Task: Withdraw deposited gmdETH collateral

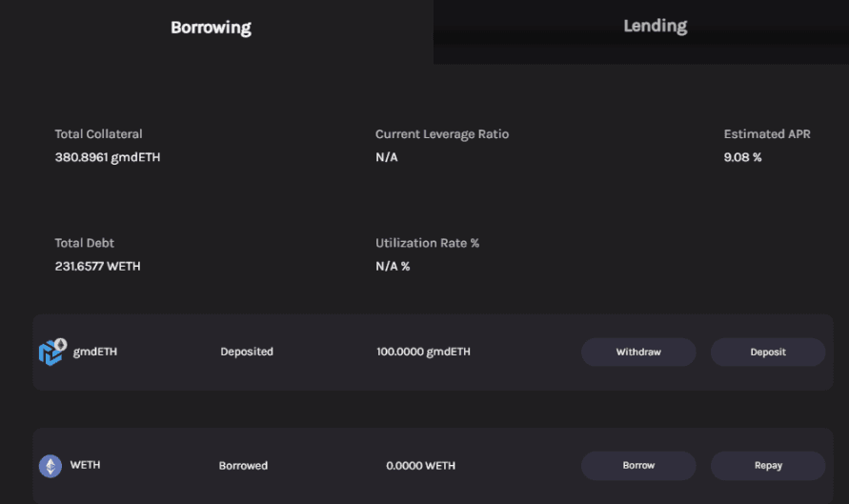Action: click(638, 352)
